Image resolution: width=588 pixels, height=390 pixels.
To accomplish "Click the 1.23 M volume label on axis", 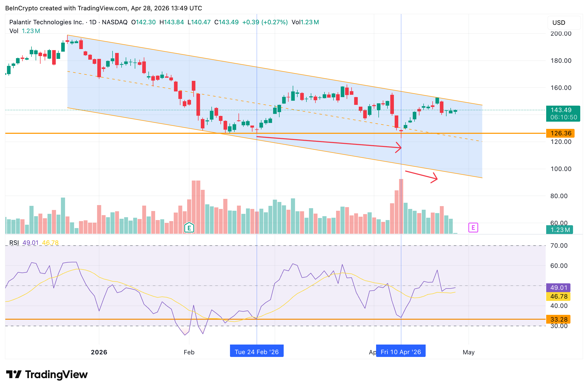I will 559,230.
